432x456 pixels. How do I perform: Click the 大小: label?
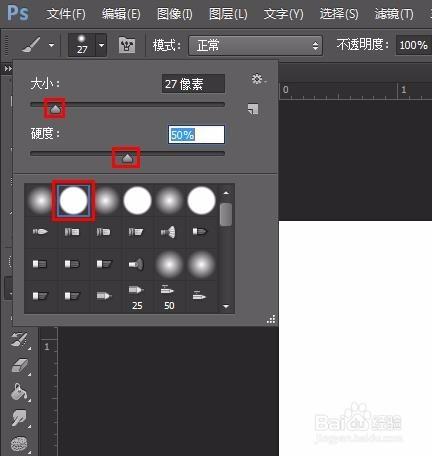tap(45, 84)
